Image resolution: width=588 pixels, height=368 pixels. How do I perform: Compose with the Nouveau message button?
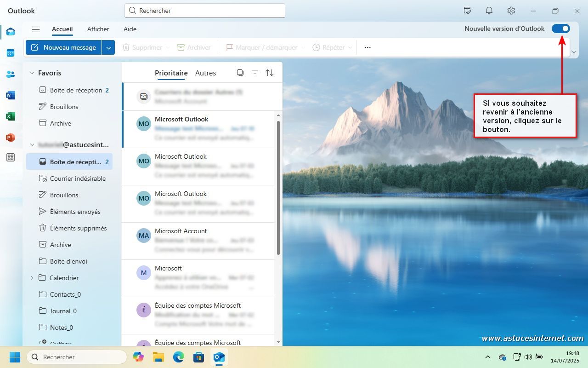[x=64, y=47]
